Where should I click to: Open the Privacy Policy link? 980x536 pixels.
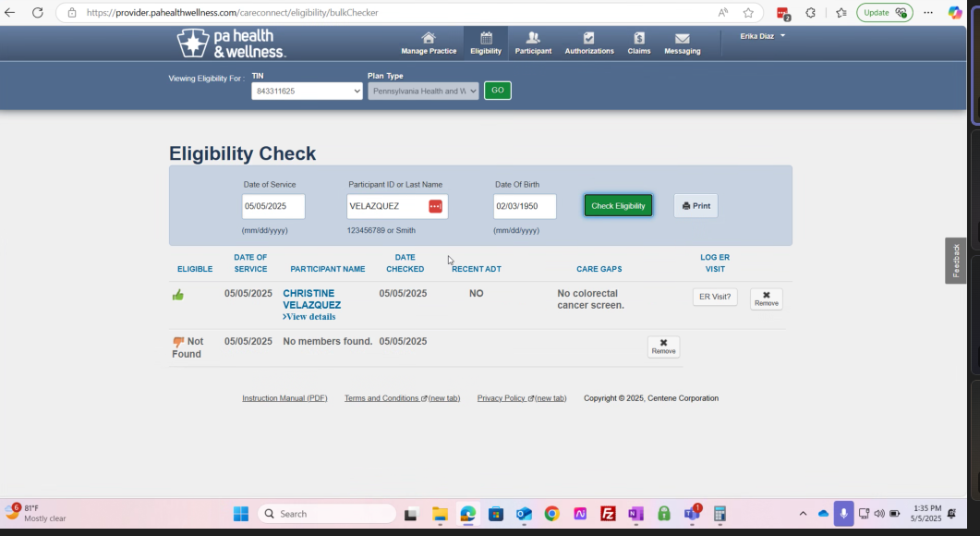coord(522,397)
